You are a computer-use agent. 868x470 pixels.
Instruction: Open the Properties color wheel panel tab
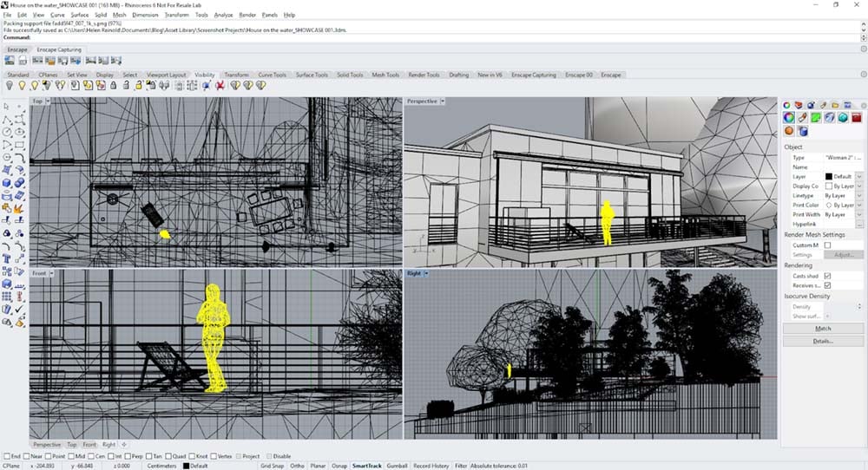(x=786, y=105)
